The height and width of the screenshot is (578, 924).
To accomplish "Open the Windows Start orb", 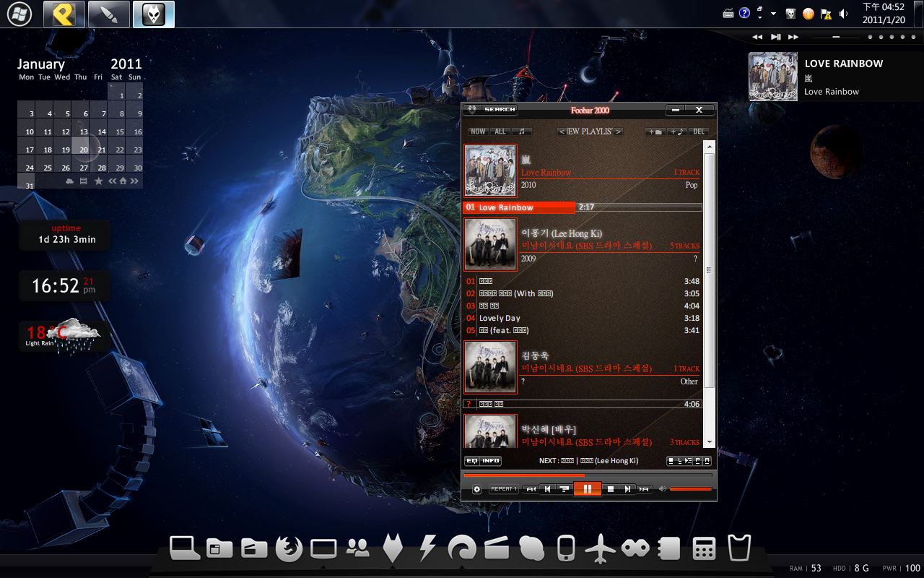I will (x=19, y=14).
